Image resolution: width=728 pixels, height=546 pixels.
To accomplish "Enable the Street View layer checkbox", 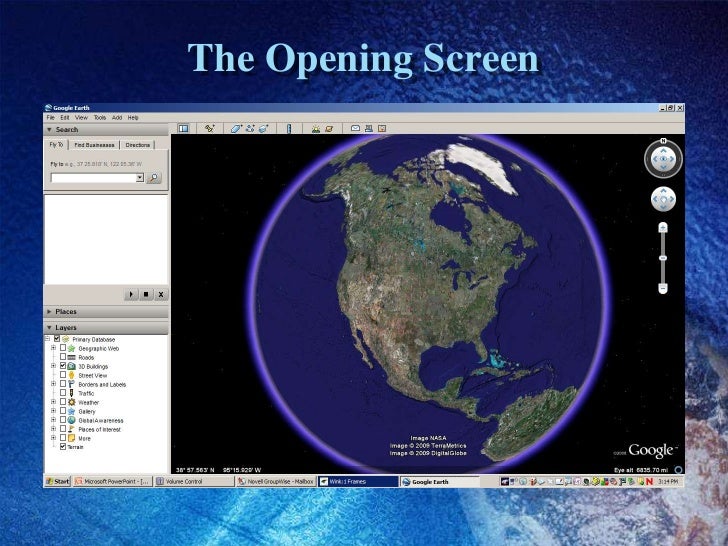I will [63, 375].
